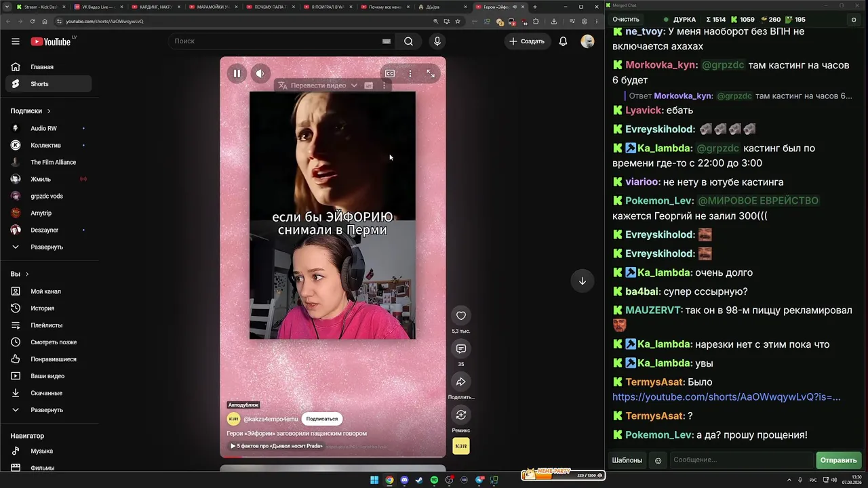Open the 'Автодубляж' badge
The width and height of the screenshot is (868, 488).
click(243, 405)
